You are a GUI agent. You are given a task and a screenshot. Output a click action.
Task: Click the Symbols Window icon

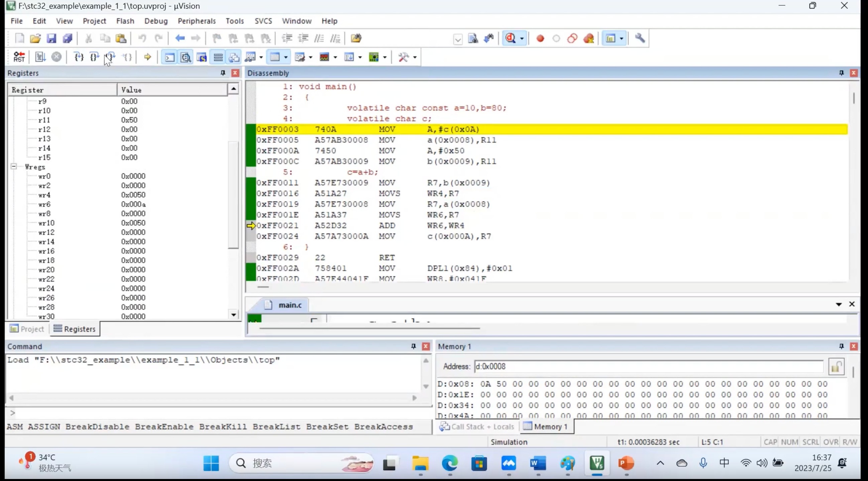202,57
